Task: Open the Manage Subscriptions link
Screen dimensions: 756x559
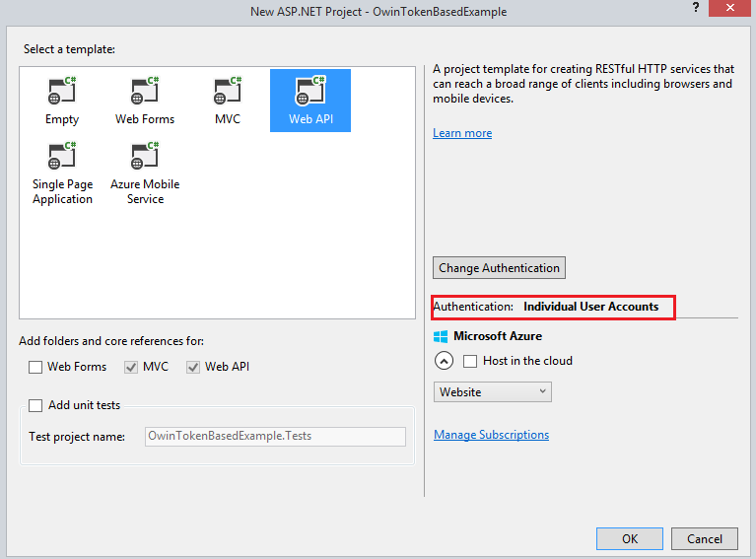Action: [491, 435]
